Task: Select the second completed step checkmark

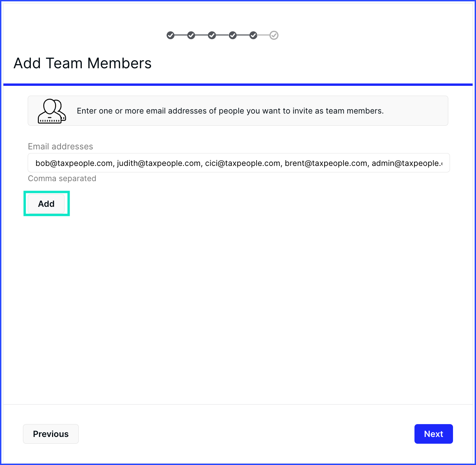Action: coord(191,35)
